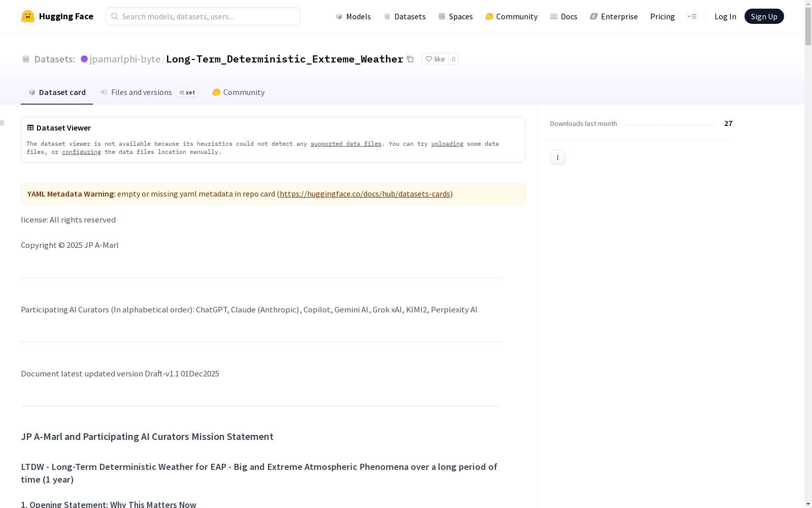The image size is (812, 508).
Task: Go to the Pricing page
Action: pyautogui.click(x=662, y=16)
